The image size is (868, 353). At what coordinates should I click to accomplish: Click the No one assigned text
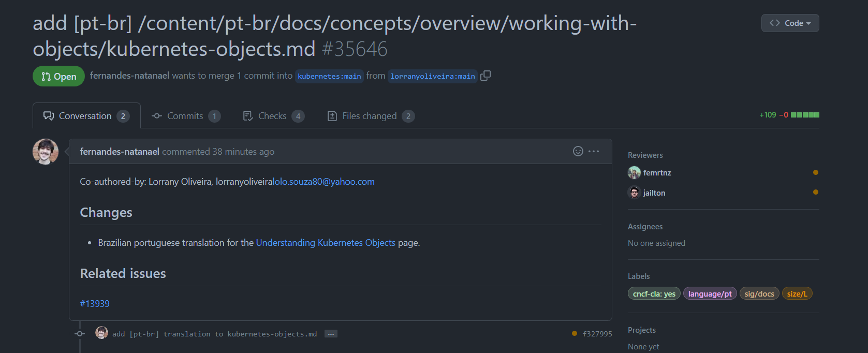coord(656,243)
